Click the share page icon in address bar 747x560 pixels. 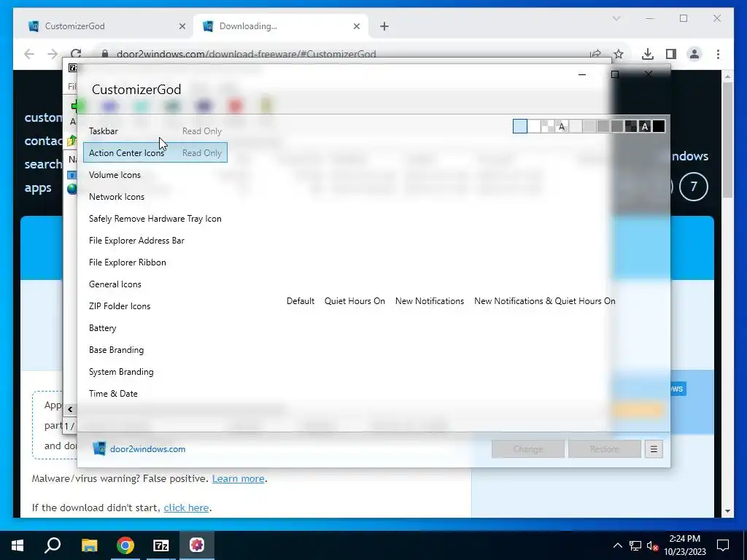(595, 54)
